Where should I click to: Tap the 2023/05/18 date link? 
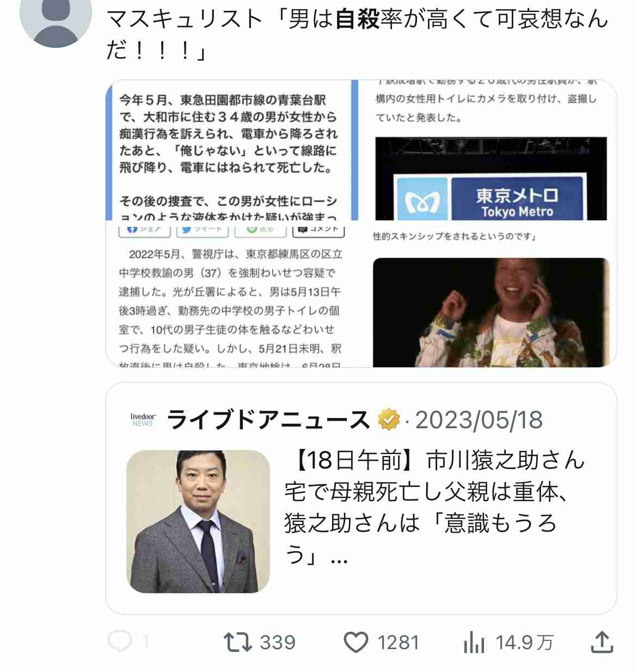479,420
